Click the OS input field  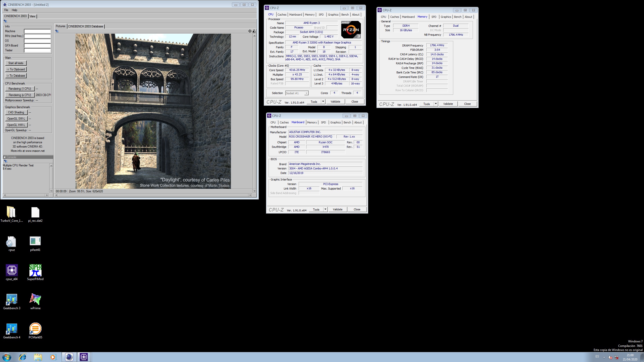[x=37, y=41]
